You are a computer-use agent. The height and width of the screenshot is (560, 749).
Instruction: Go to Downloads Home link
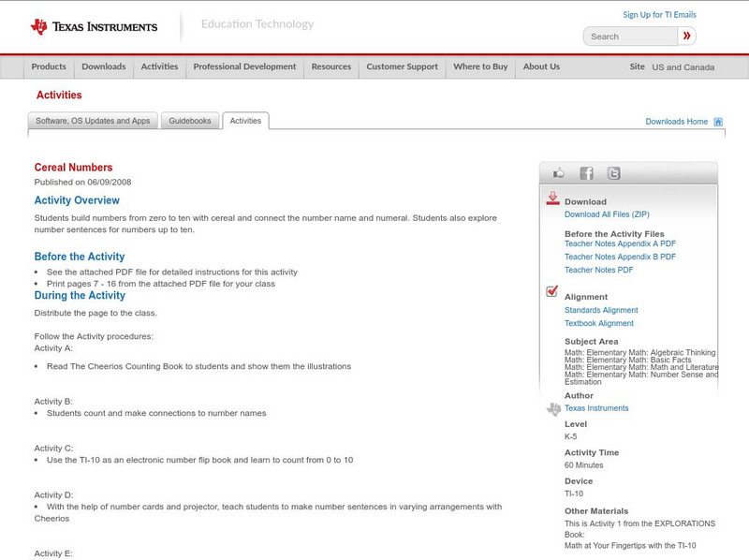676,122
